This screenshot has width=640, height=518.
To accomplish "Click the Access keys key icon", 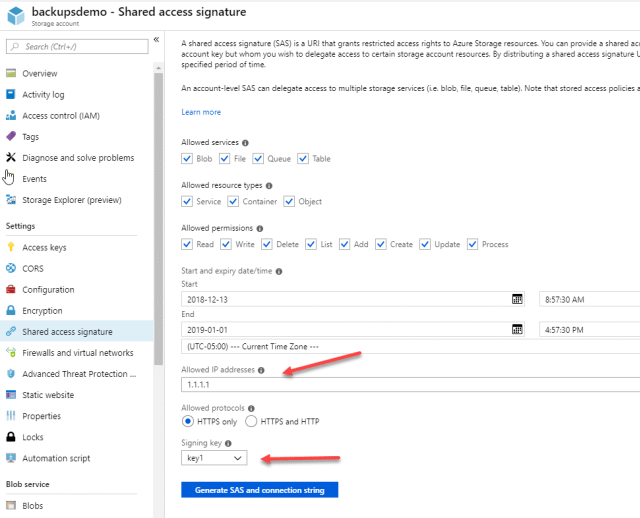I will pyautogui.click(x=12, y=248).
